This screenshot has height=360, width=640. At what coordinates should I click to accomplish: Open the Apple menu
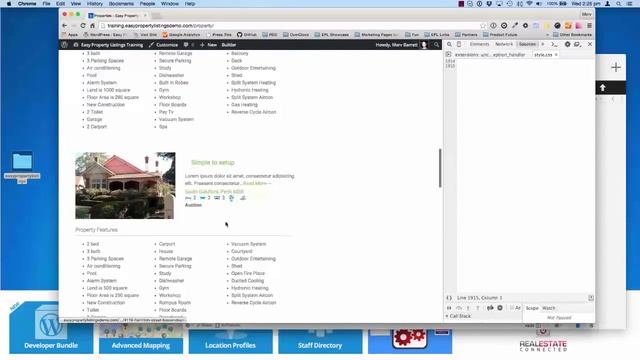pyautogui.click(x=9, y=4)
